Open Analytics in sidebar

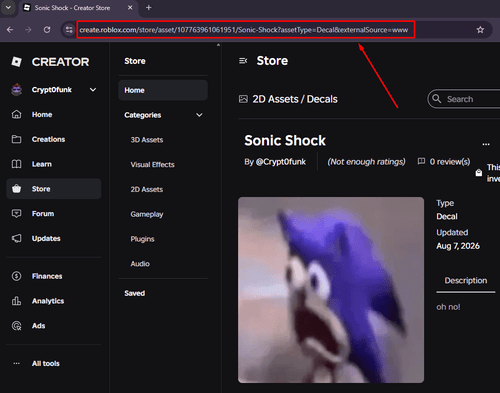(x=48, y=301)
